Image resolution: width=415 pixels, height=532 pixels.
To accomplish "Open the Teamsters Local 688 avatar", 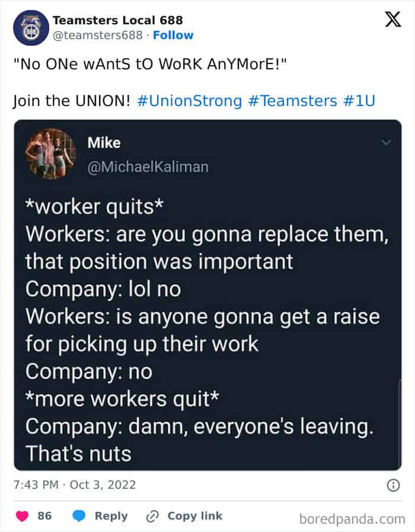I will (x=28, y=28).
